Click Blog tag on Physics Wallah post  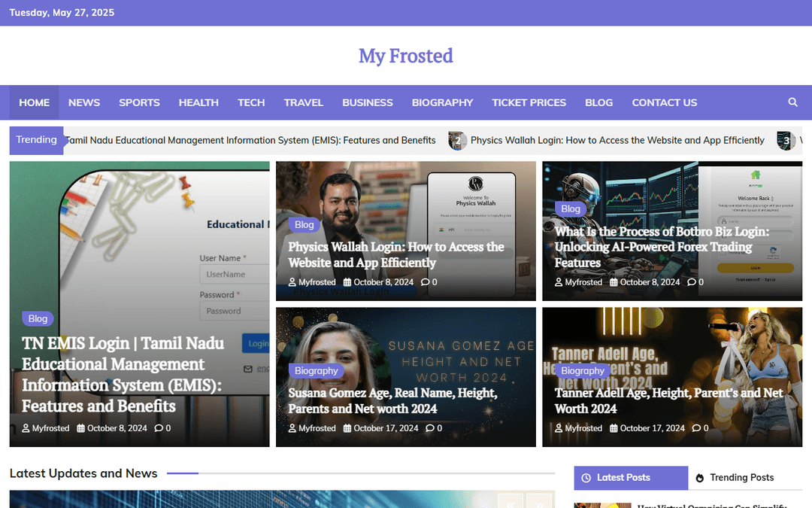click(x=304, y=224)
